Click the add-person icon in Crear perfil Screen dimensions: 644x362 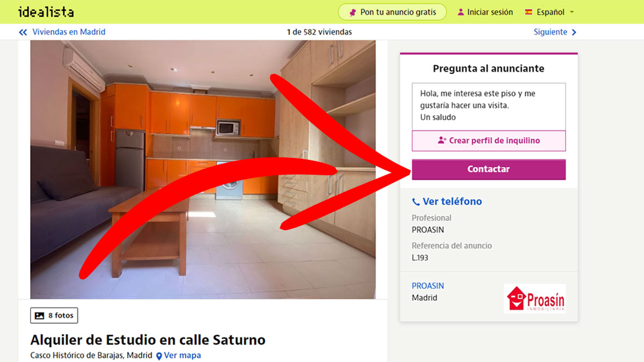442,141
